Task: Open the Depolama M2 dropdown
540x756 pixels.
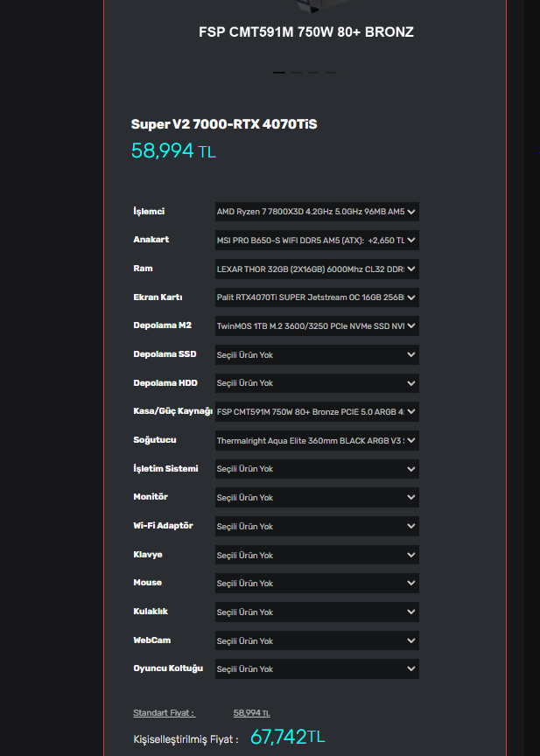Action: (317, 325)
